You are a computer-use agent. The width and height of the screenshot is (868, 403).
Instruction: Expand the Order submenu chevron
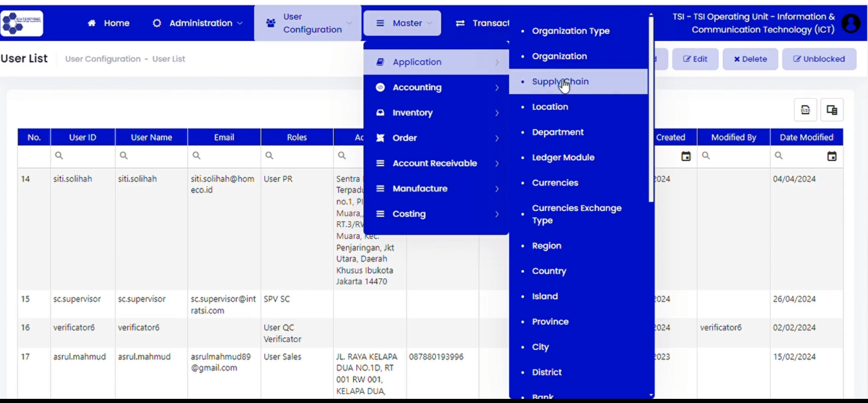click(x=497, y=138)
